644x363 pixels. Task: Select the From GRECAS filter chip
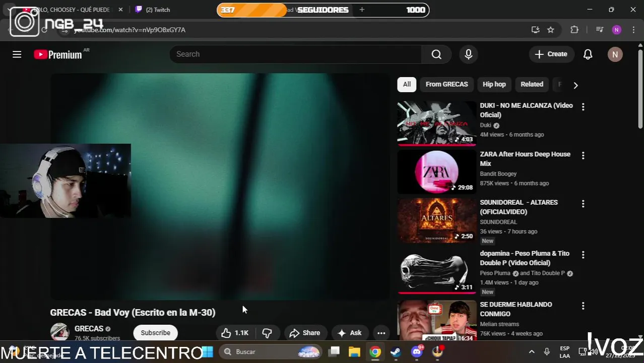click(446, 84)
